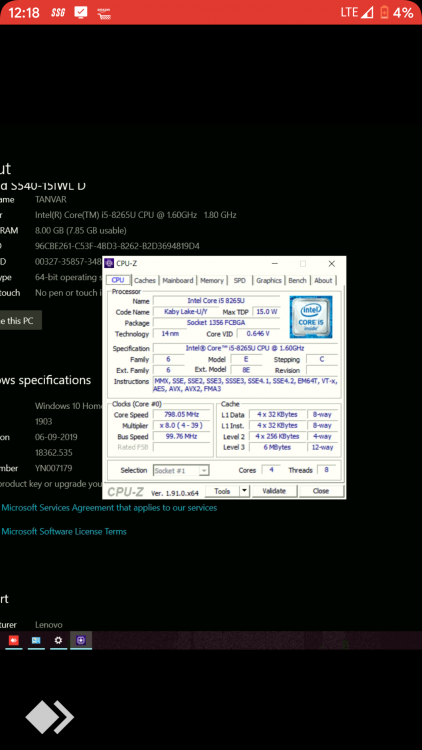
Task: Tap the checkmark notification icon
Action: point(81,12)
